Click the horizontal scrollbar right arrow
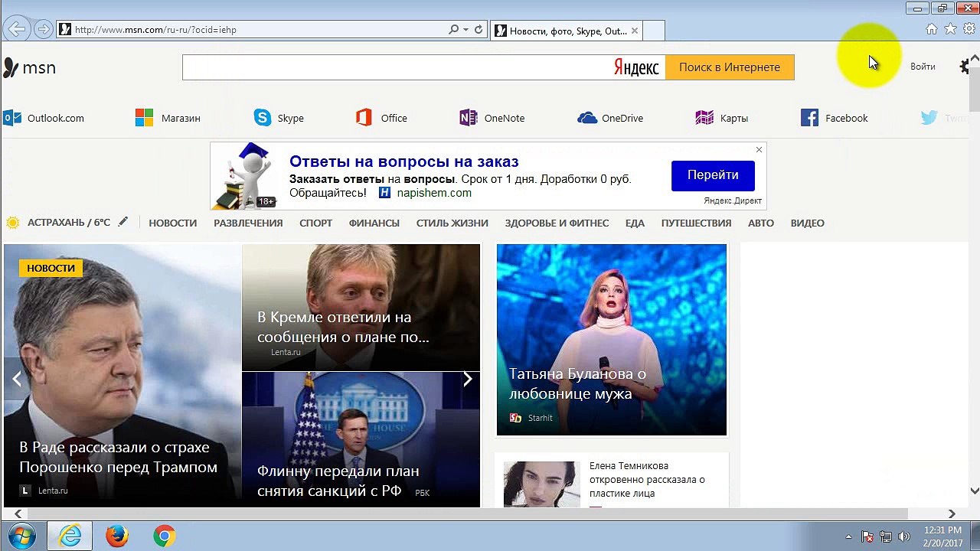 [952, 514]
